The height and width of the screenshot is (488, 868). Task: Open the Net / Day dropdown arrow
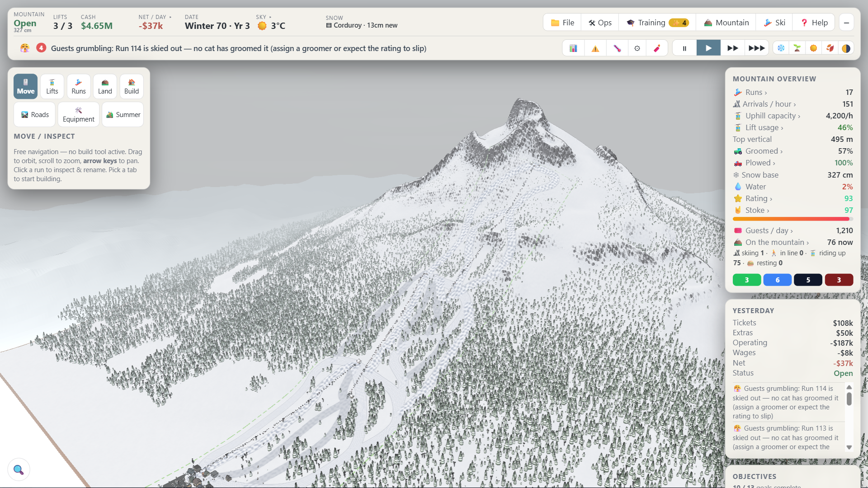click(x=170, y=17)
